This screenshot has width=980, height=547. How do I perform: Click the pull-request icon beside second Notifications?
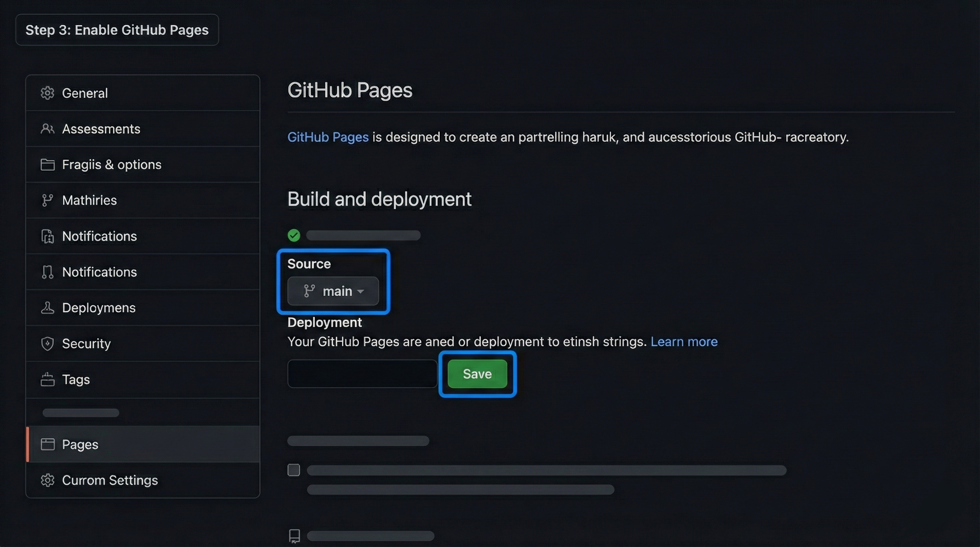tap(47, 272)
